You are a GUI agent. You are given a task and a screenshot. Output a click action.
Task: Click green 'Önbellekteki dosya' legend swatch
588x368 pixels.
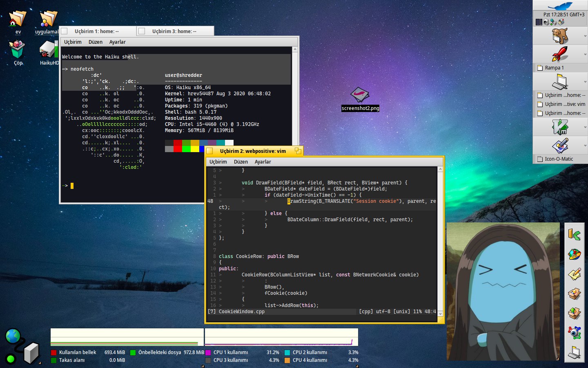coord(133,352)
